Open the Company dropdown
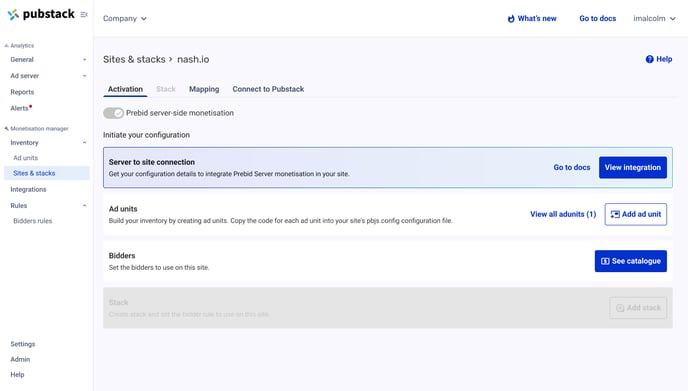 pos(125,18)
